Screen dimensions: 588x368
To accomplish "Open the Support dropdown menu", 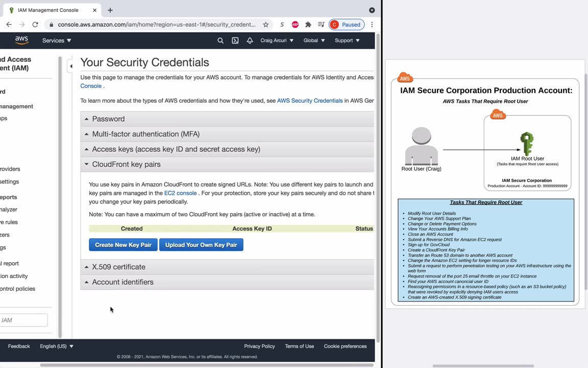I will tap(347, 40).
